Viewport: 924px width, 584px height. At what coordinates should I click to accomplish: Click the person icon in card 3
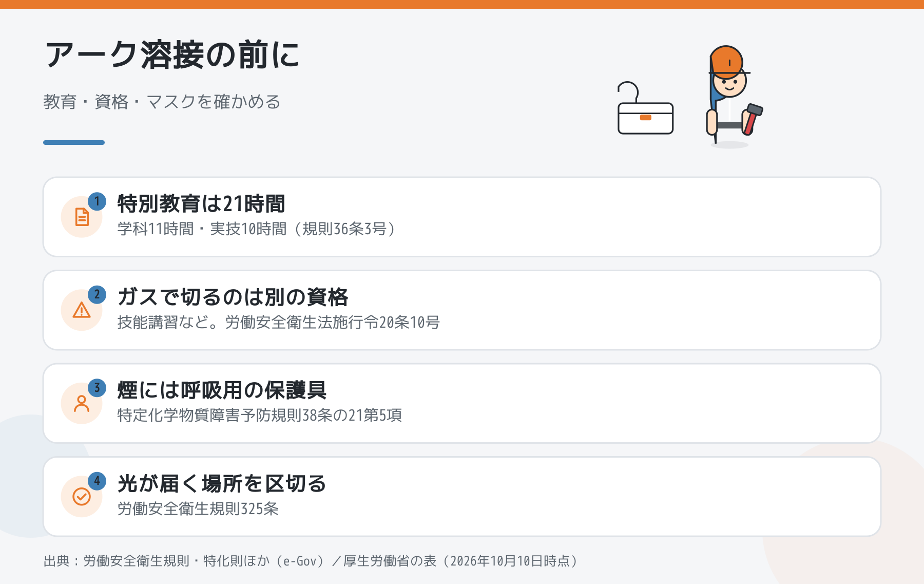click(82, 403)
